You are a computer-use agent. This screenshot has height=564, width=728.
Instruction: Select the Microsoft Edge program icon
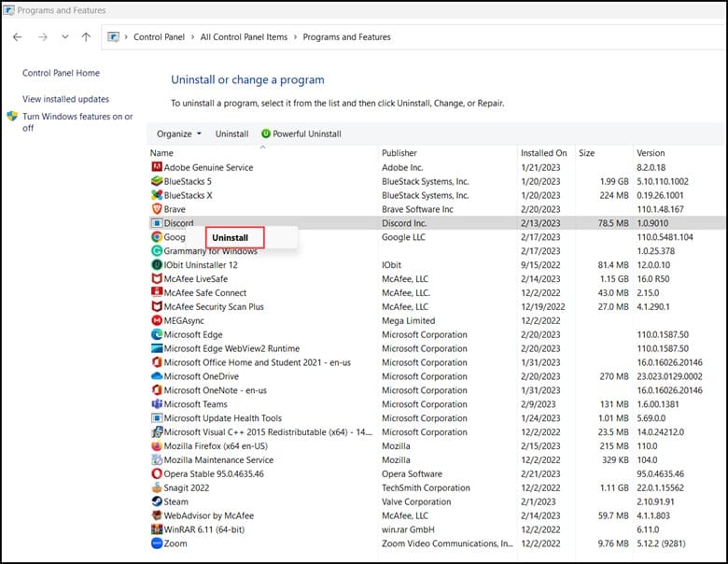[156, 334]
